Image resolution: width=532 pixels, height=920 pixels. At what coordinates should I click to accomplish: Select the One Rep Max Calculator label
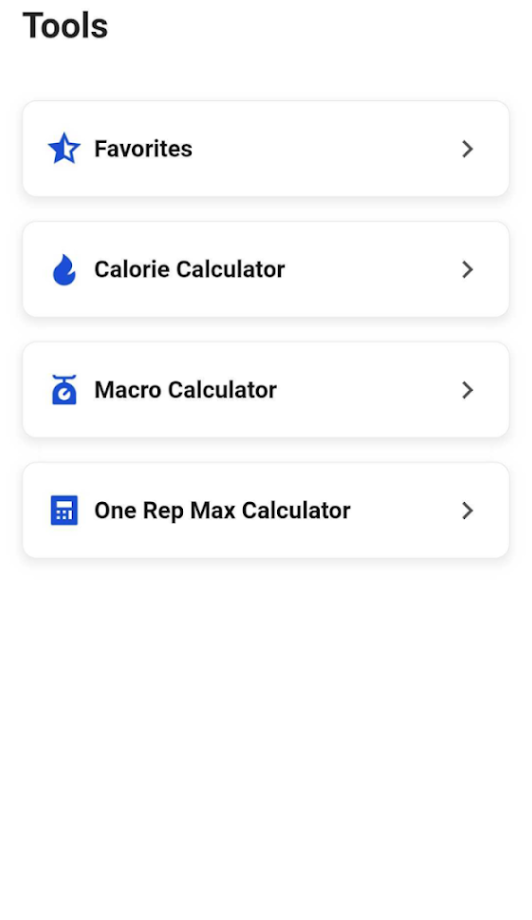tap(222, 511)
